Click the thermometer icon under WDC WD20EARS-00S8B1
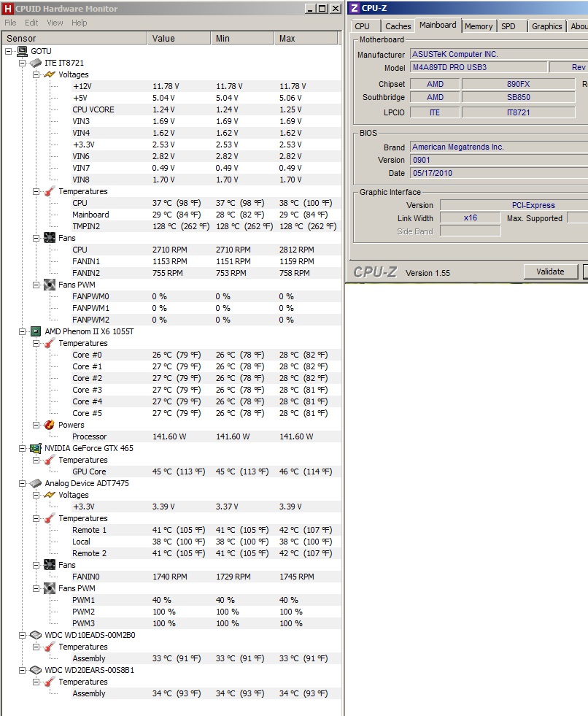This screenshot has height=716, width=588. (50, 682)
